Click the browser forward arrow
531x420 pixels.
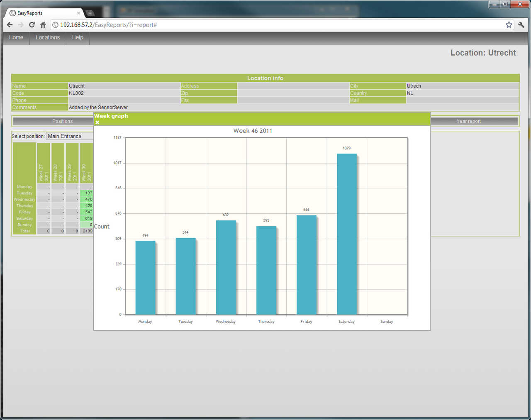point(21,24)
